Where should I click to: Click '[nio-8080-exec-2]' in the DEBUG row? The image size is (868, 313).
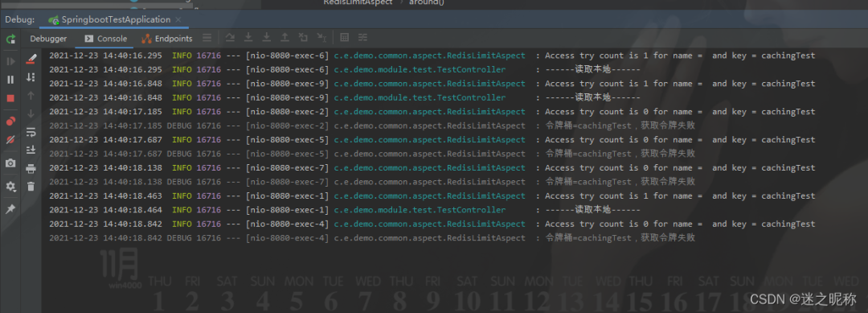point(287,126)
